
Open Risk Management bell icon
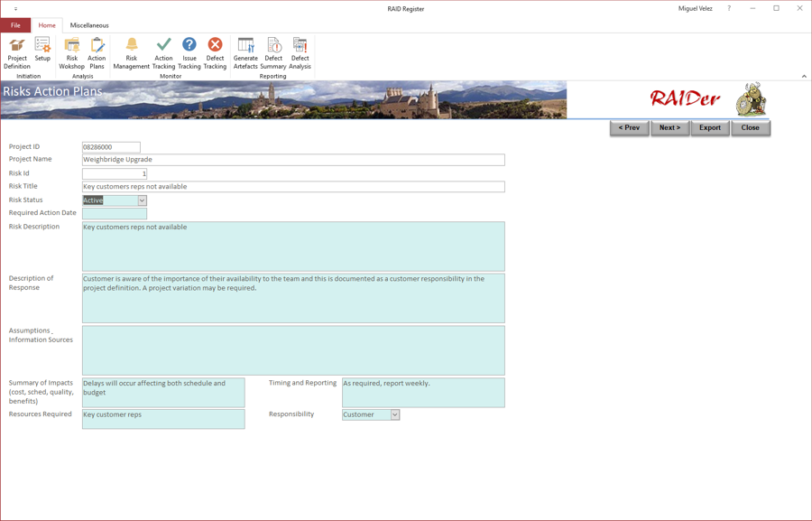click(x=132, y=53)
